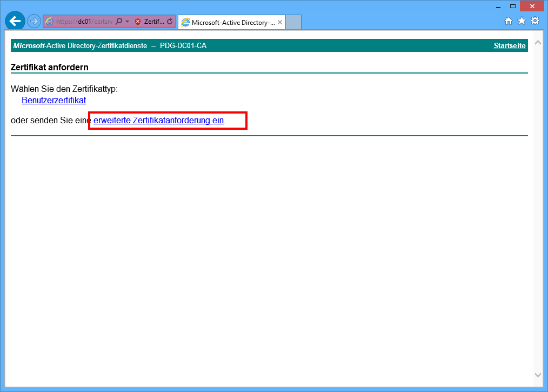Click the Zertif... certificate error label
This screenshot has height=392, width=548.
point(154,22)
